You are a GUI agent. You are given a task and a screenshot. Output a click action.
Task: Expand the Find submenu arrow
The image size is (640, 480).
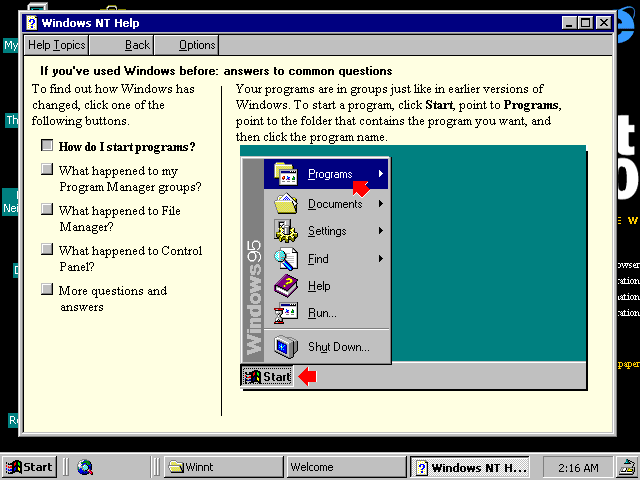point(380,258)
